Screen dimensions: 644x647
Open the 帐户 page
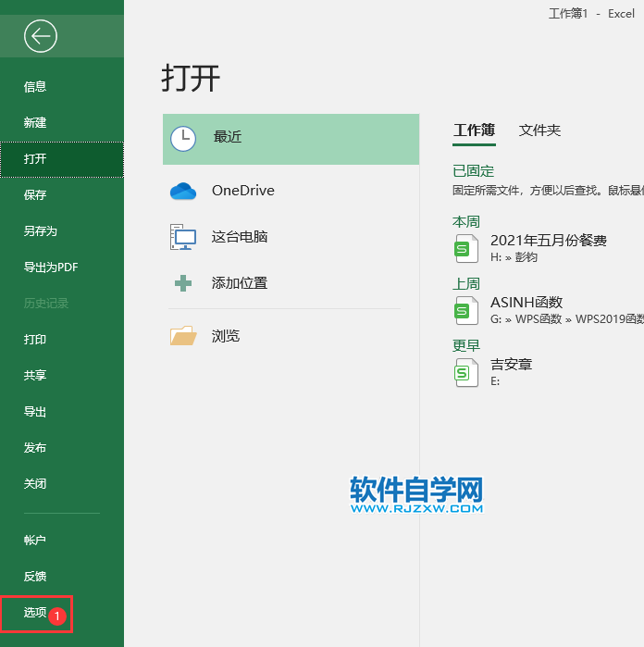coord(62,541)
